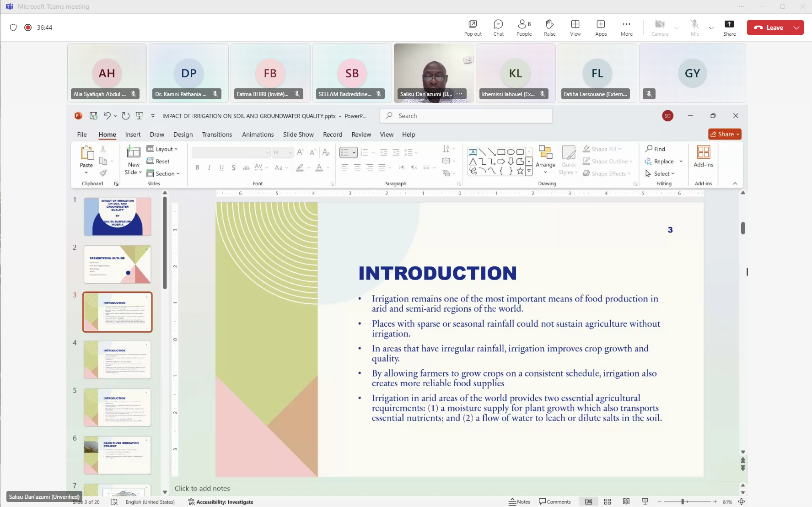The height and width of the screenshot is (507, 812).
Task: Switch to the Transitions ribbon tab
Action: point(217,135)
